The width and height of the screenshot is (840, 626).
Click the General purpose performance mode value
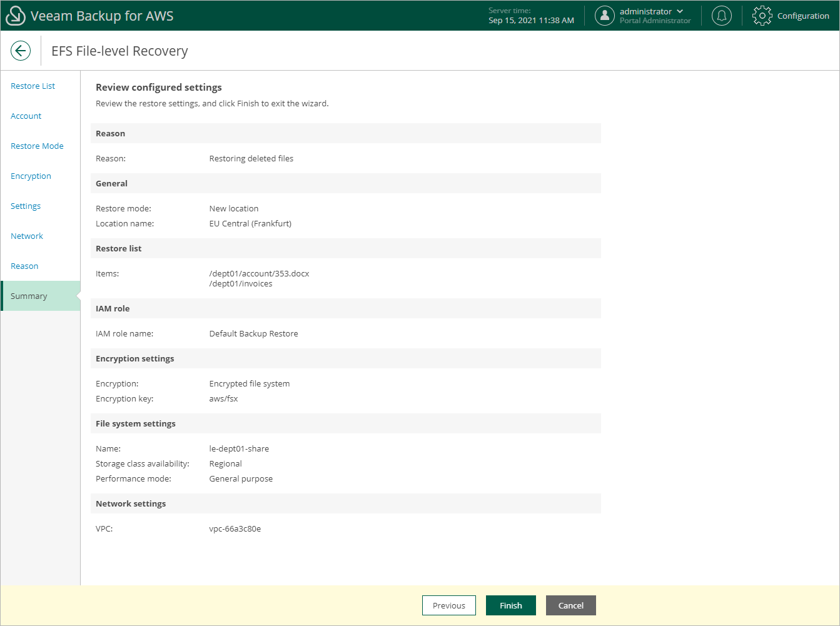coord(241,478)
